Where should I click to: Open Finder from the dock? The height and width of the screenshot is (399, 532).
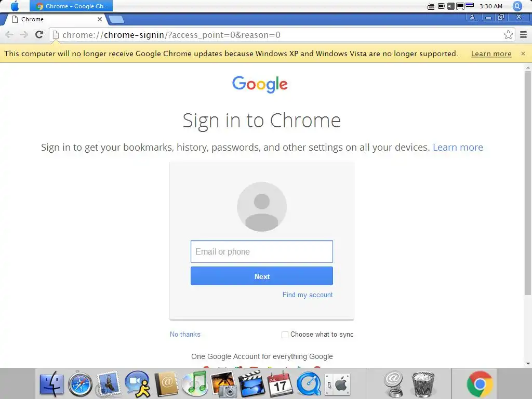click(x=51, y=384)
